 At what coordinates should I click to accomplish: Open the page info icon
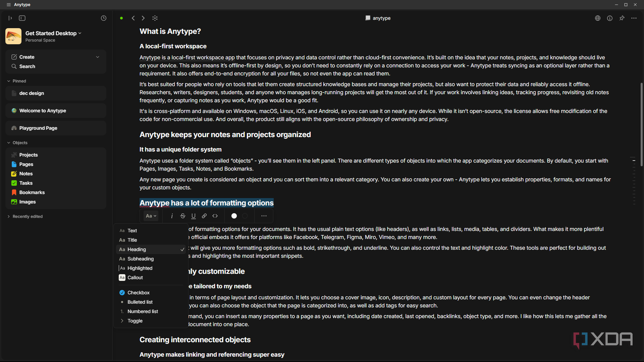pyautogui.click(x=610, y=18)
